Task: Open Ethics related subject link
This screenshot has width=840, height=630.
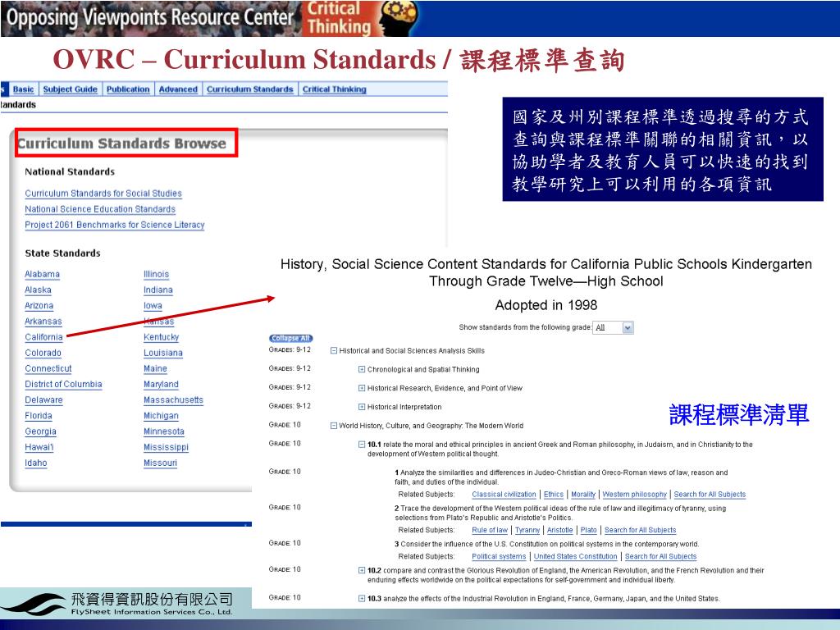Action: (x=554, y=495)
